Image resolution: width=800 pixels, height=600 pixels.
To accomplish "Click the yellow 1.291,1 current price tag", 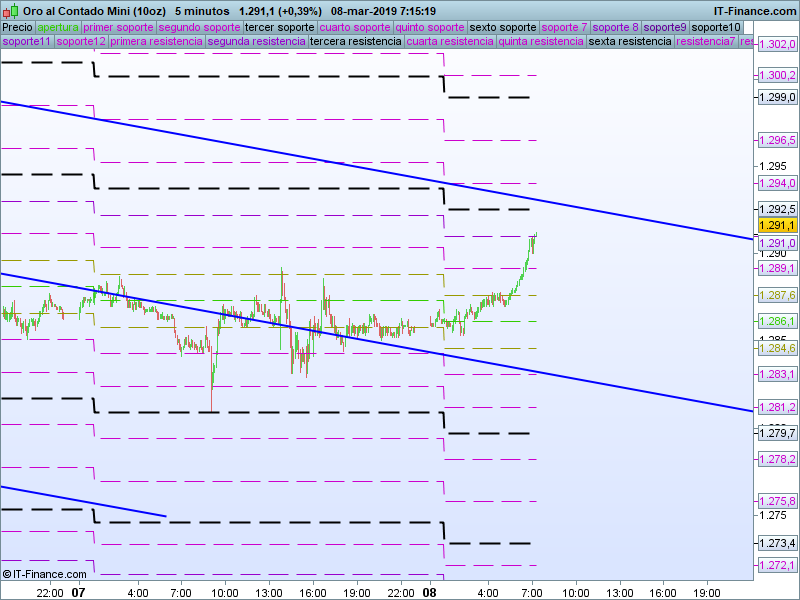I will (776, 227).
